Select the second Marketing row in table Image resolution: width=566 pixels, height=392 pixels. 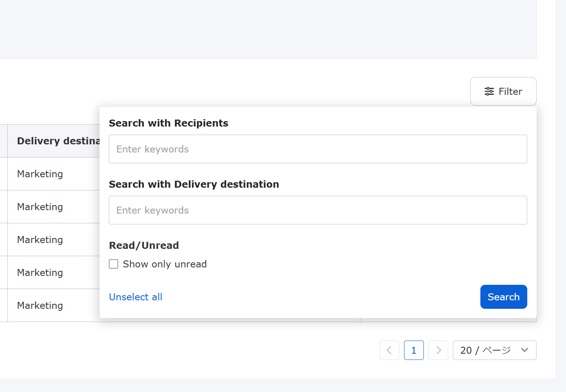pyautogui.click(x=40, y=207)
